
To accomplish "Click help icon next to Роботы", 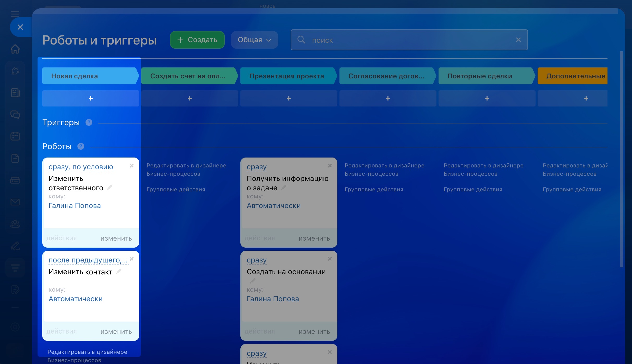I will [x=81, y=146].
